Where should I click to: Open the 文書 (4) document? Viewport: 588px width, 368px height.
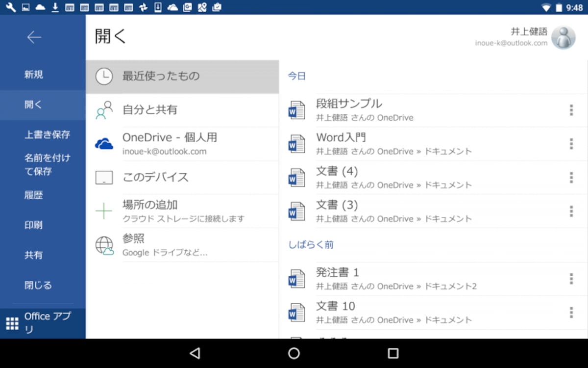click(x=434, y=178)
